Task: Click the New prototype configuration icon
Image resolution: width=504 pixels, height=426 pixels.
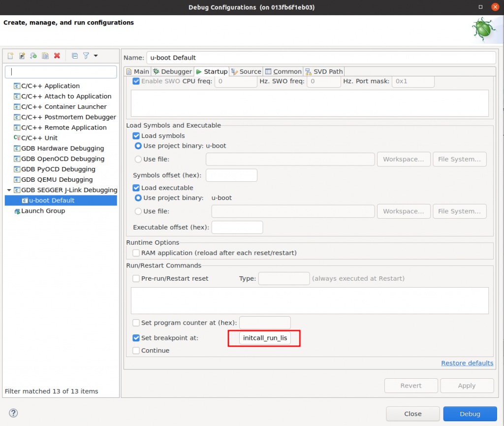Action: (x=22, y=56)
